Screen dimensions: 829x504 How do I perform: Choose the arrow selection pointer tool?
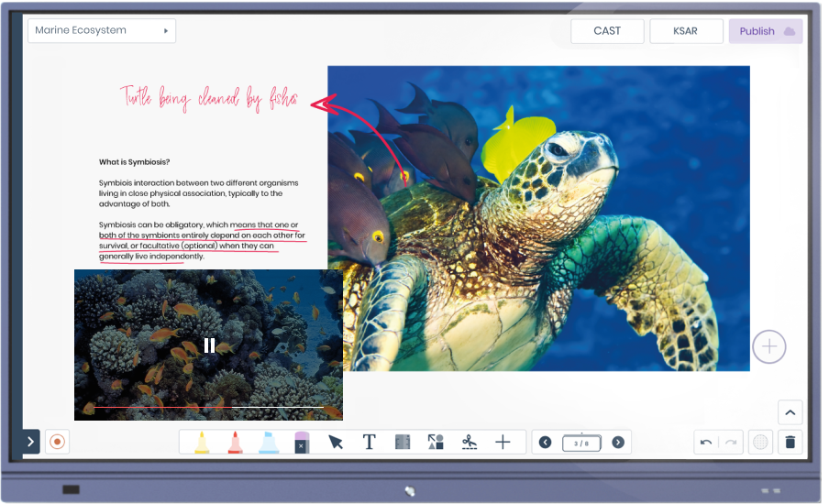[x=336, y=443]
